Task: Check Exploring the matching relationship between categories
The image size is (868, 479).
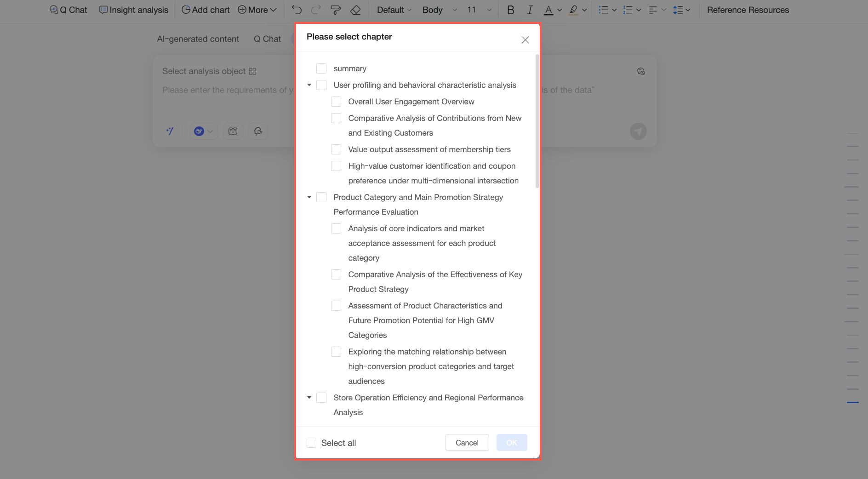Action: [336, 352]
